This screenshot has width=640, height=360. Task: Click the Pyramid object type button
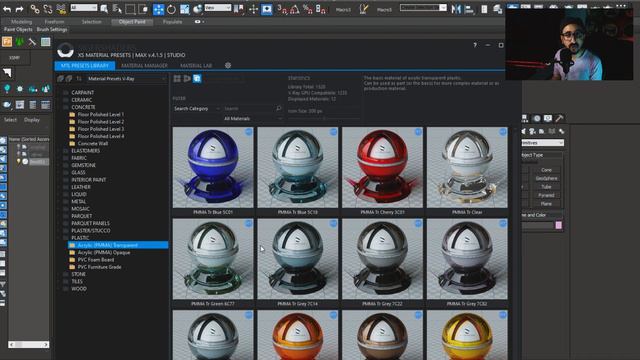click(x=546, y=195)
